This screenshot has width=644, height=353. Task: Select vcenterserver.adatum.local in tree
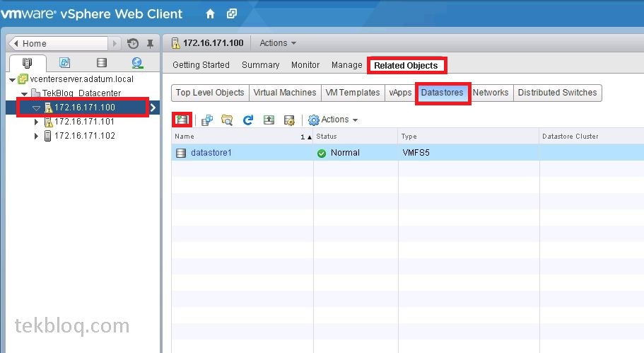(82, 79)
